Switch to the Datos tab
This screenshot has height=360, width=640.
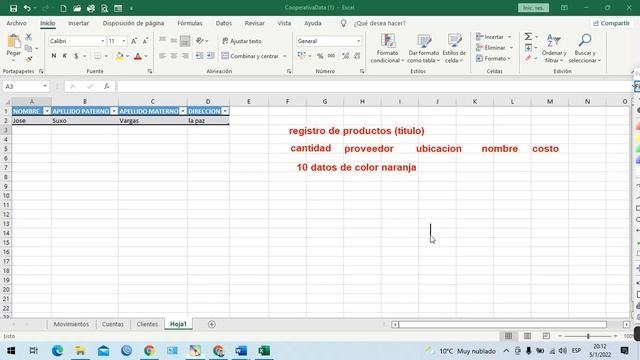(224, 23)
